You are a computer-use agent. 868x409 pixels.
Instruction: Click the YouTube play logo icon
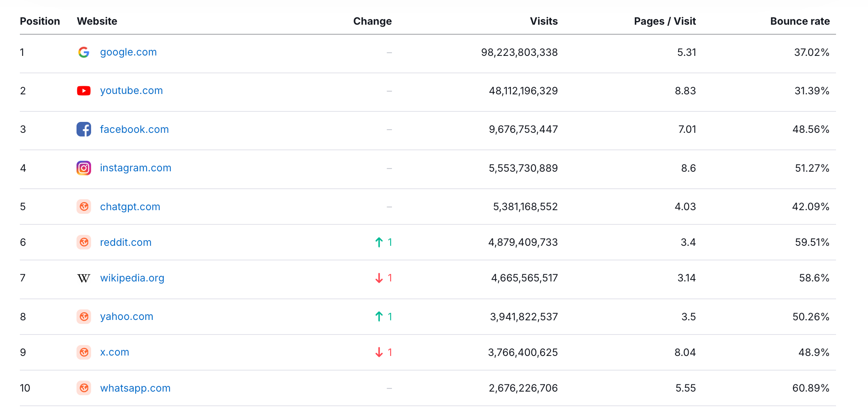click(x=84, y=91)
